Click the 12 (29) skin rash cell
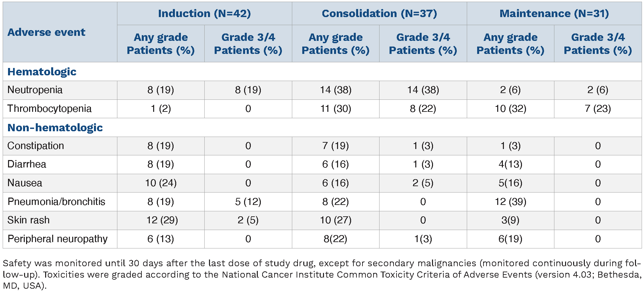 pos(162,220)
